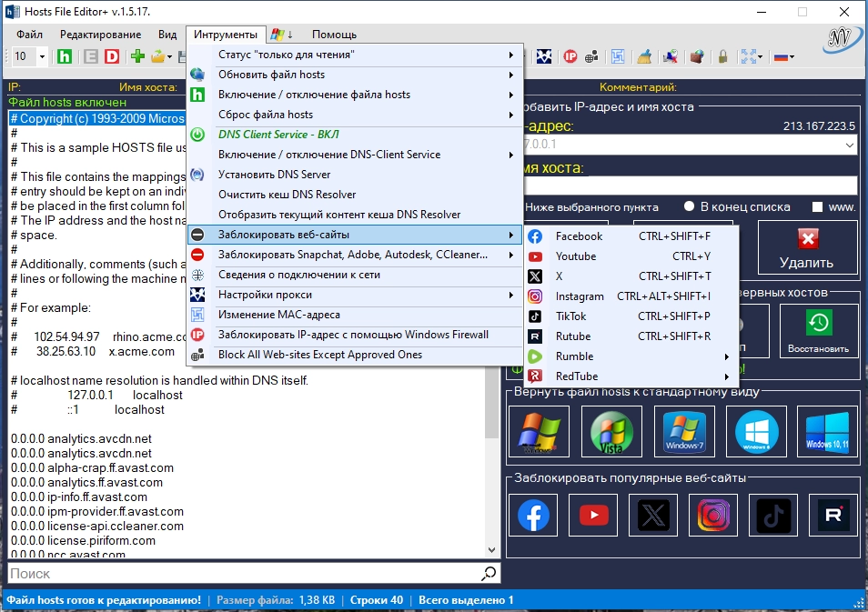Click the Facebook icon in popular websites panel
This screenshot has height=612, width=868.
[533, 517]
